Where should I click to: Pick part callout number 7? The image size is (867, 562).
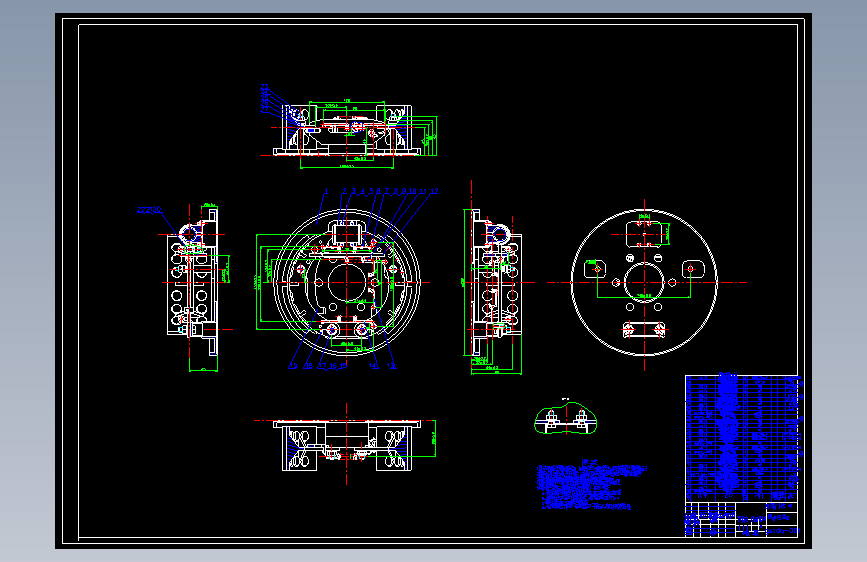coord(387,191)
